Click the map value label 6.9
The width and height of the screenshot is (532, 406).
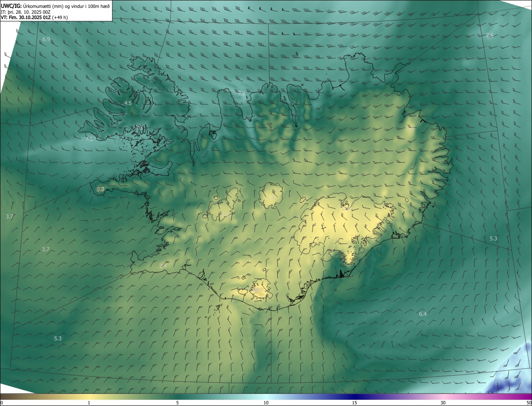tap(46, 39)
